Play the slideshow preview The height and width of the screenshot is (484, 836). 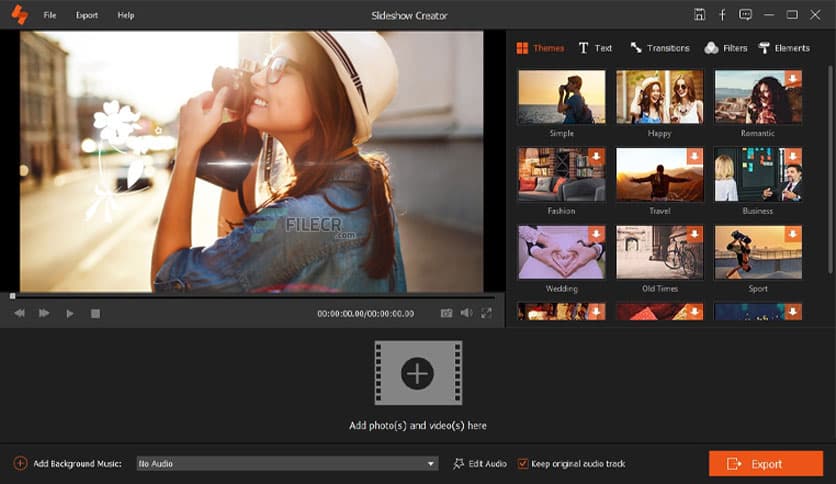point(70,313)
